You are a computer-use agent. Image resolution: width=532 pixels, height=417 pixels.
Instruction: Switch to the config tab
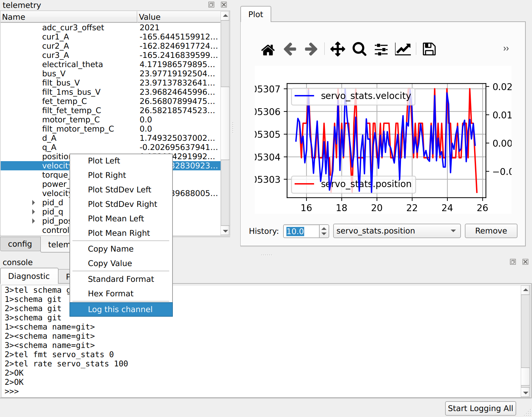click(x=20, y=244)
